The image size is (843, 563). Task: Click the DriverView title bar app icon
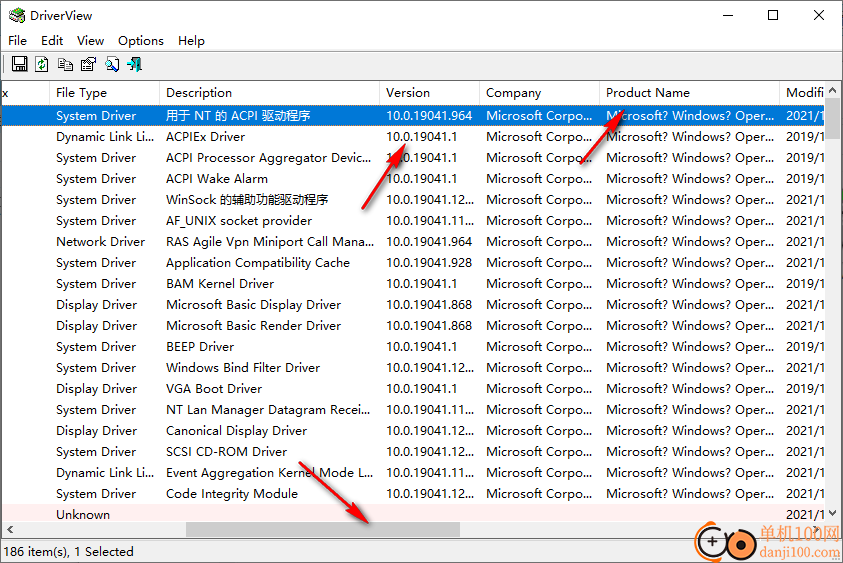[17, 15]
